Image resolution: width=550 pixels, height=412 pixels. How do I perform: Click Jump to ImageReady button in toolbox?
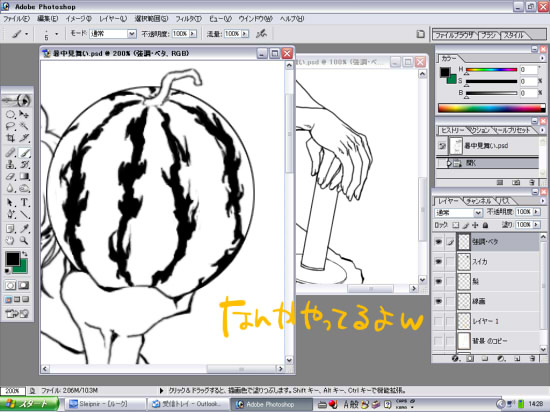pos(17,313)
